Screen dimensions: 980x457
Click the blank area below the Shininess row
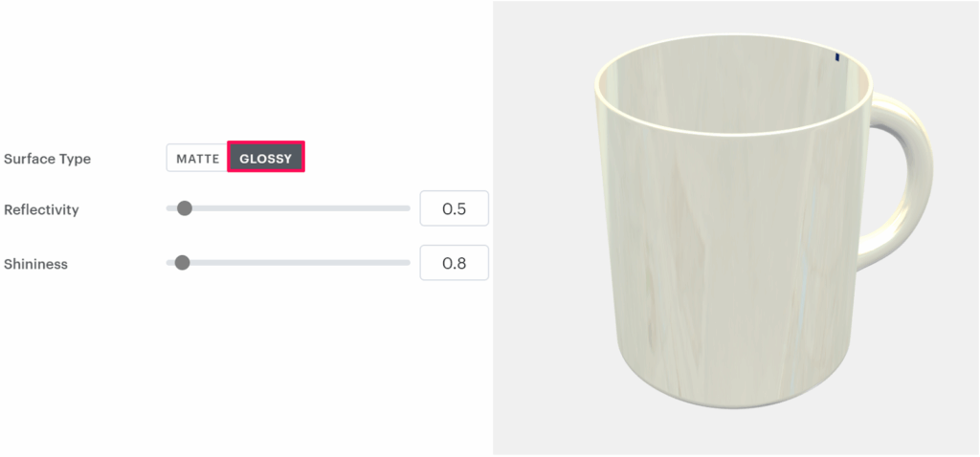coord(239,363)
